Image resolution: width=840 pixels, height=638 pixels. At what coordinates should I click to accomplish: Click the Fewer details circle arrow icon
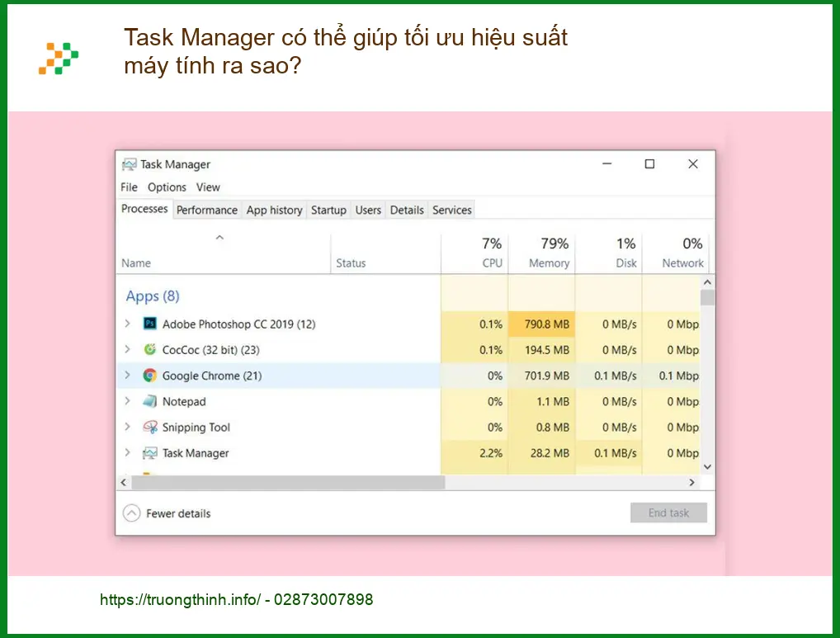click(131, 513)
